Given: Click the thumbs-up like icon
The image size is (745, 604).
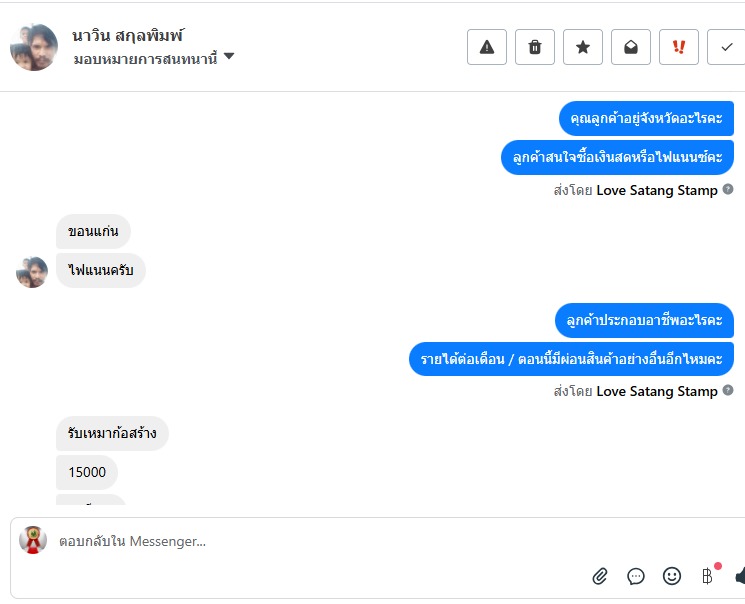Looking at the screenshot, I should pos(740,576).
